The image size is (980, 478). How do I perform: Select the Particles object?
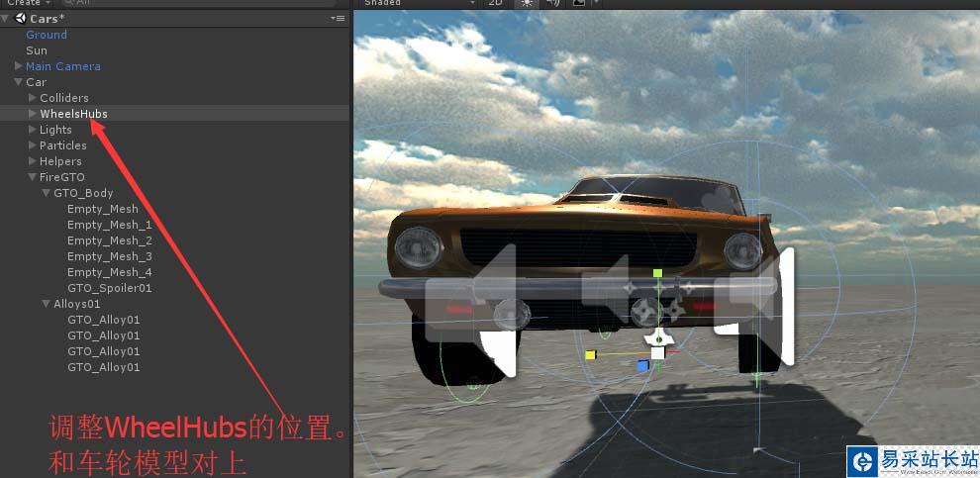click(x=63, y=144)
